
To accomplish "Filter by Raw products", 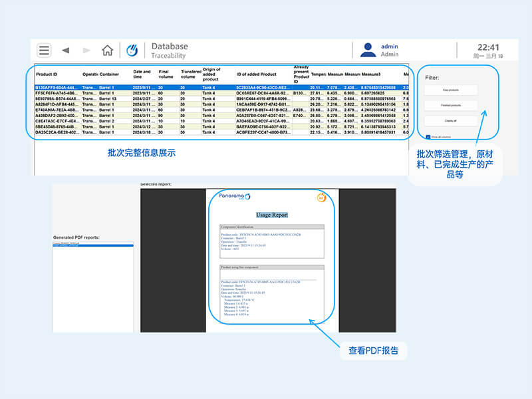I will tap(451, 90).
